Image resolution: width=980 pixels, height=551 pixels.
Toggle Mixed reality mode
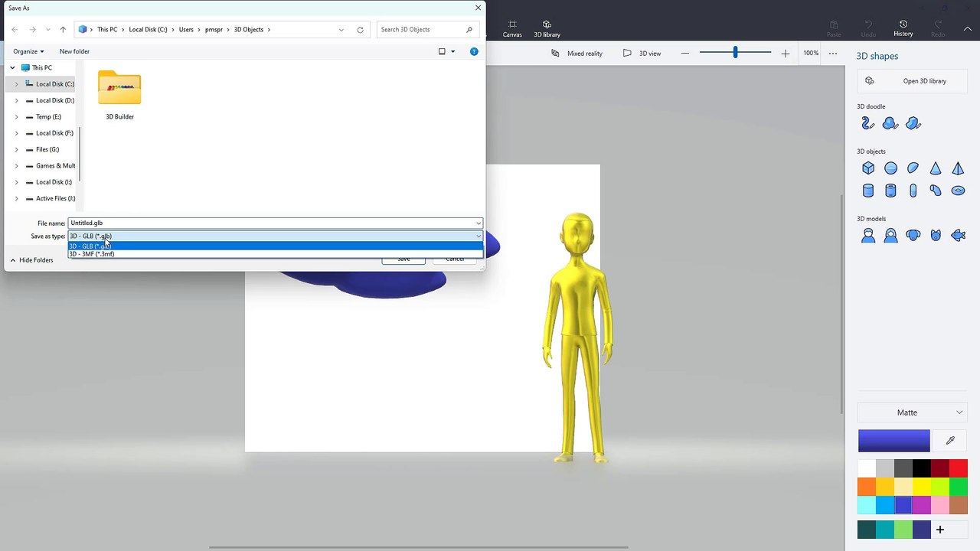[x=577, y=53]
